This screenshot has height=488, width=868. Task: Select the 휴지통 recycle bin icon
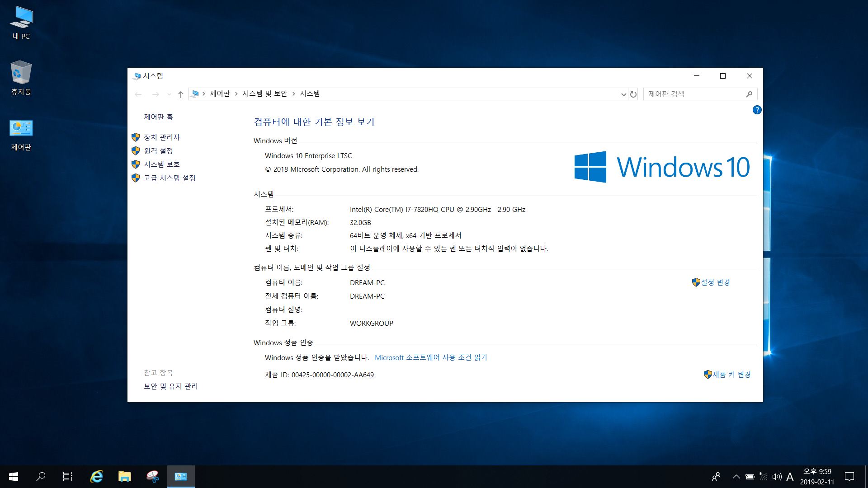pyautogui.click(x=21, y=78)
